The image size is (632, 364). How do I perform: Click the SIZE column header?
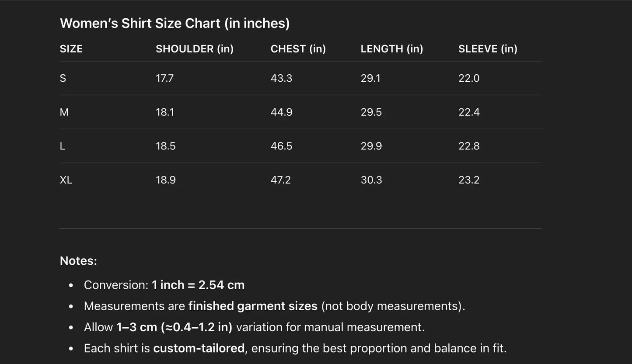click(x=71, y=49)
